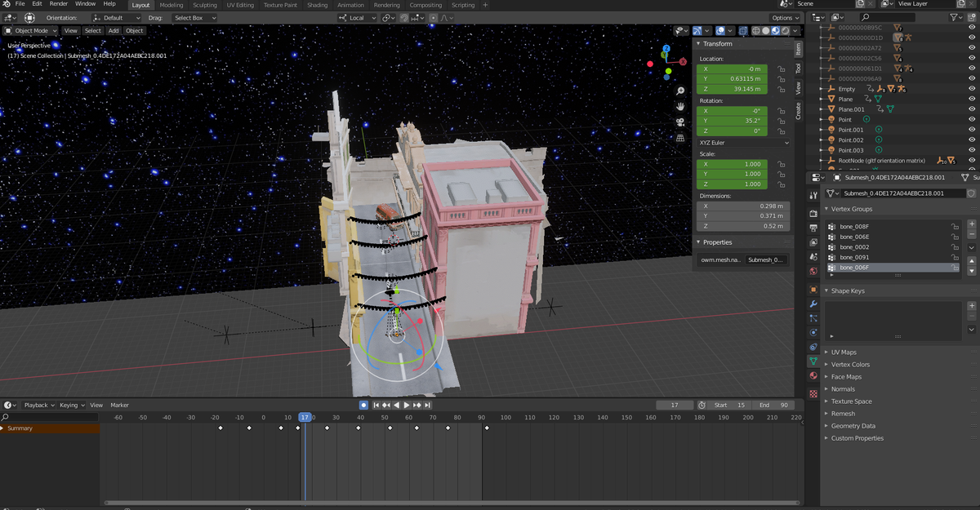Screen dimensions: 980x510
Task: Click the viewport zoom magnifier icon
Action: 680,91
